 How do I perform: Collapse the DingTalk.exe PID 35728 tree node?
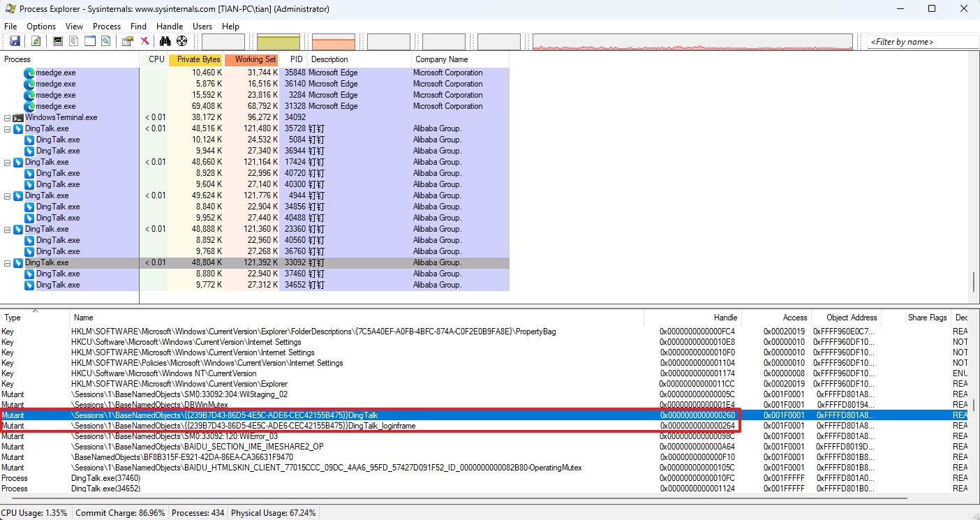pyautogui.click(x=8, y=128)
